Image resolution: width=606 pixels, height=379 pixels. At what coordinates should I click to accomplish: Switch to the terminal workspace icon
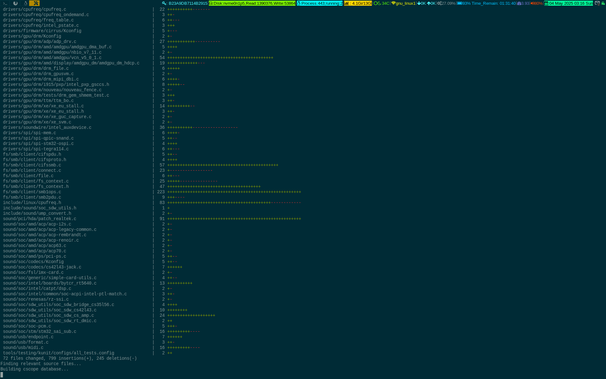click(5, 3)
